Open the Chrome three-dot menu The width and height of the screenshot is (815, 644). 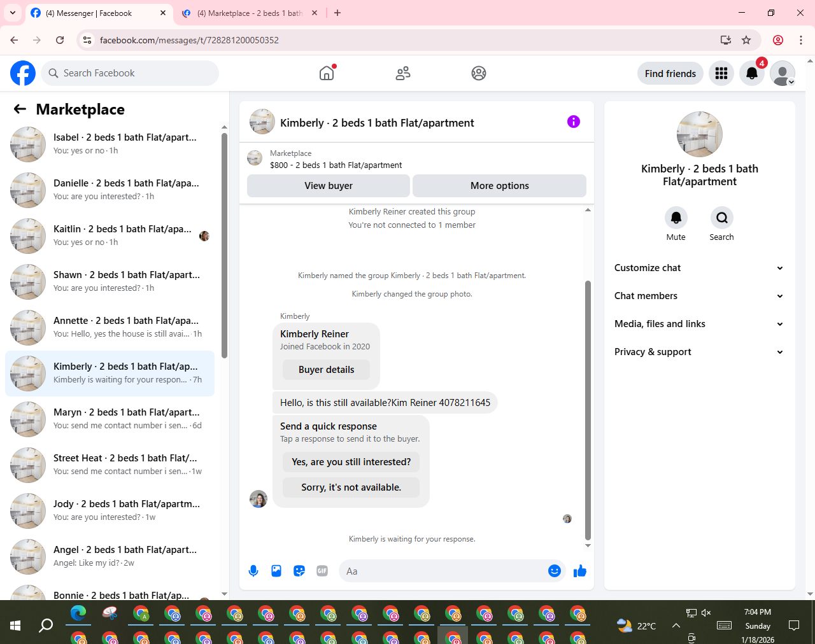tap(801, 40)
